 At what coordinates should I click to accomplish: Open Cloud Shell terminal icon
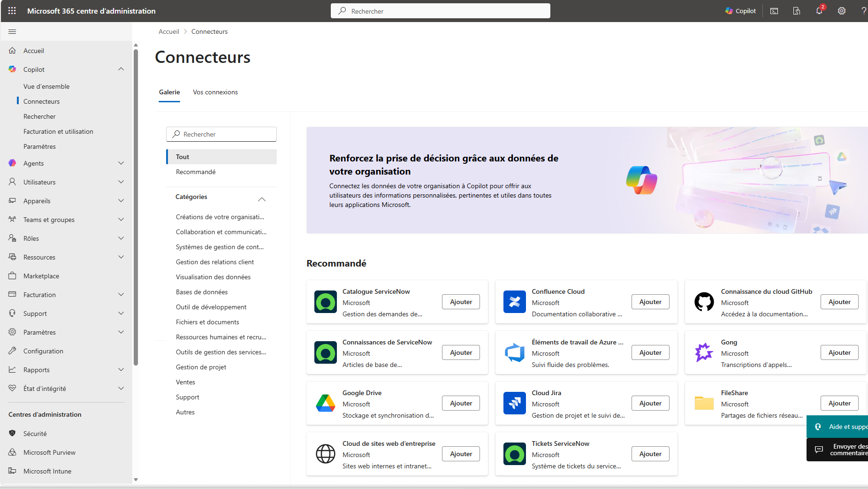point(774,11)
